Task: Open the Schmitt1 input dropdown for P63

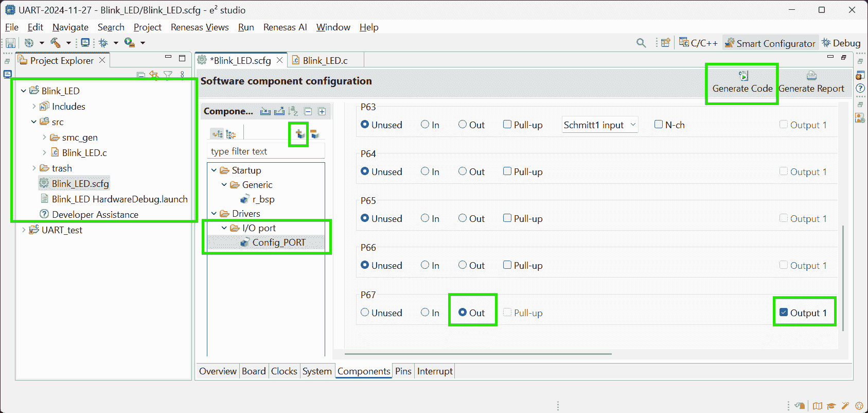Action: coord(599,125)
